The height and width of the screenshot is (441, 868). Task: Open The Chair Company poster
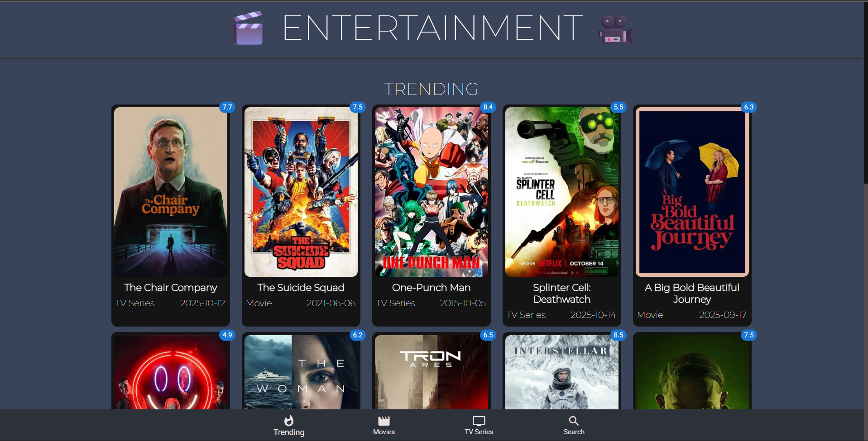[x=171, y=192]
